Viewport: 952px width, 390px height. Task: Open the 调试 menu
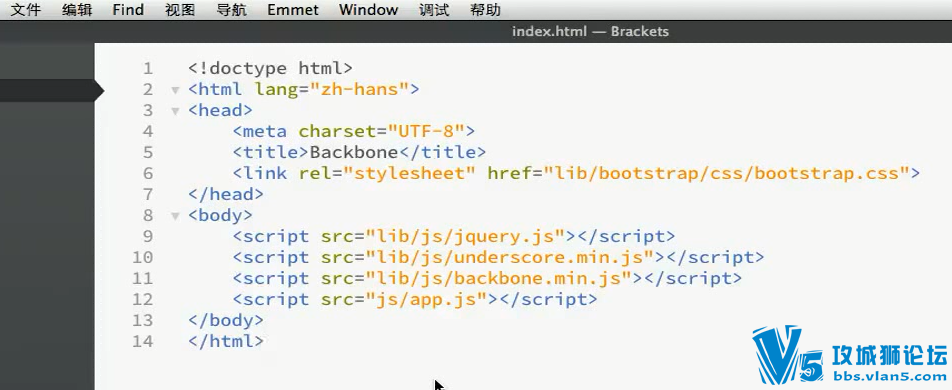pyautogui.click(x=434, y=10)
